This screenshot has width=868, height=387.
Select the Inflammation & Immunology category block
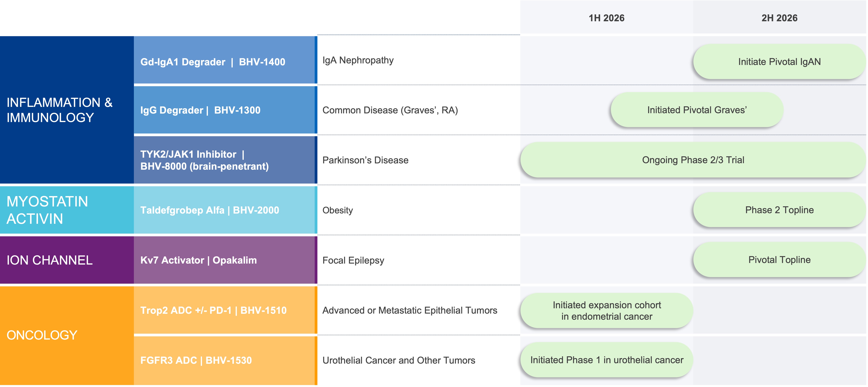(67, 110)
